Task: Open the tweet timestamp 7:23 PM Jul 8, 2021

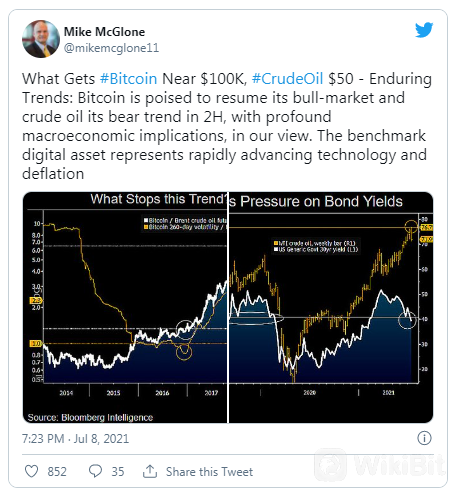Action: (x=75, y=439)
